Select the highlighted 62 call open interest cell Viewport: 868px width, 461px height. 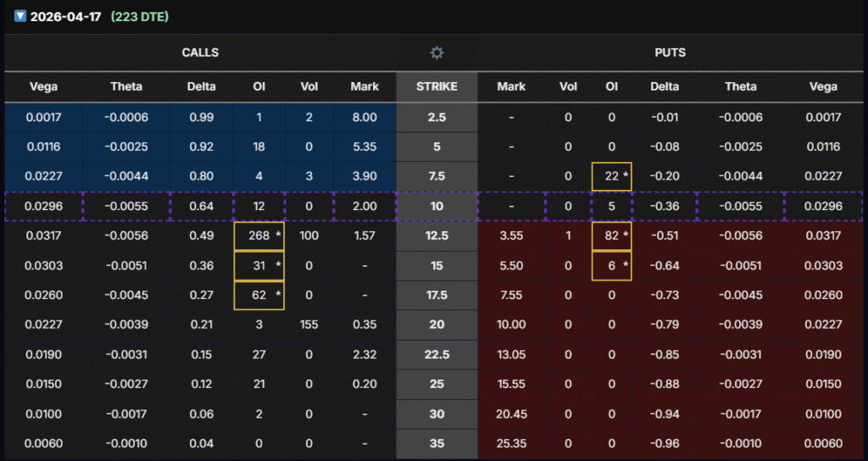click(x=259, y=295)
